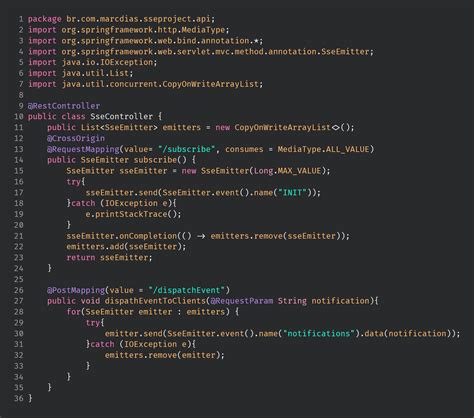Click the @RestController annotation
The width and height of the screenshot is (474, 418).
[x=64, y=106]
